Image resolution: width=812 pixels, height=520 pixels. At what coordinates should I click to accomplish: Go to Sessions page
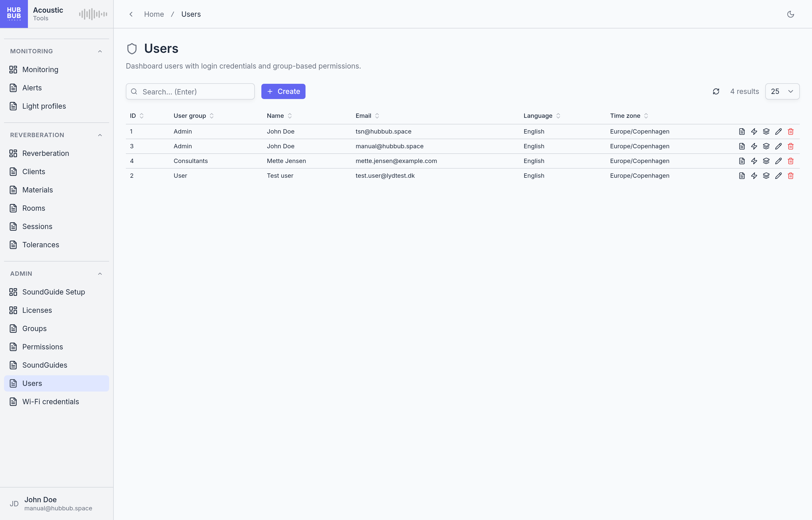tap(56, 226)
